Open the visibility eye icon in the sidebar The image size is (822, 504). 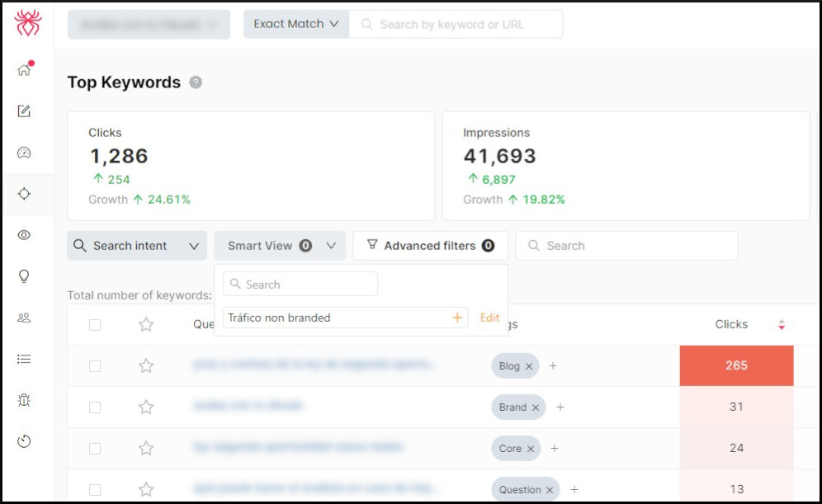[x=25, y=235]
